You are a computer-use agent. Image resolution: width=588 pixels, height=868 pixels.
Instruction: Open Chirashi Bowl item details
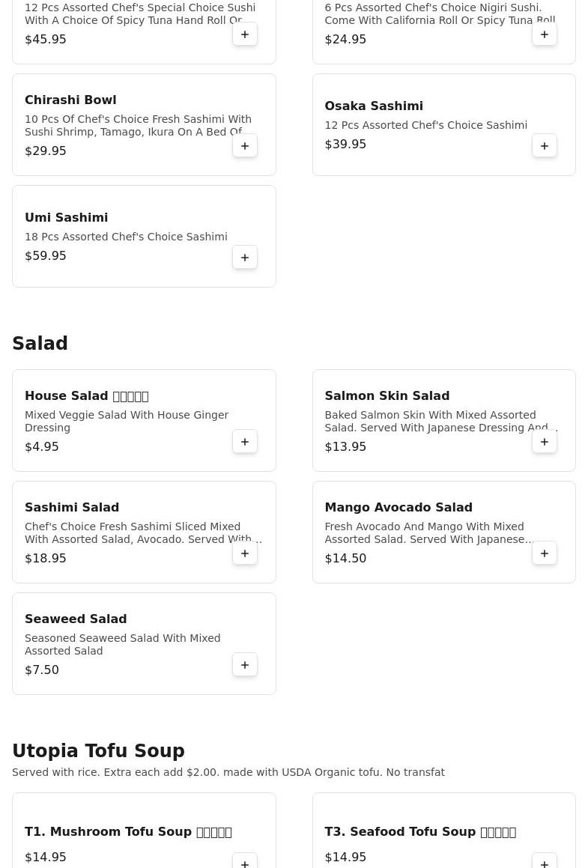coord(70,100)
